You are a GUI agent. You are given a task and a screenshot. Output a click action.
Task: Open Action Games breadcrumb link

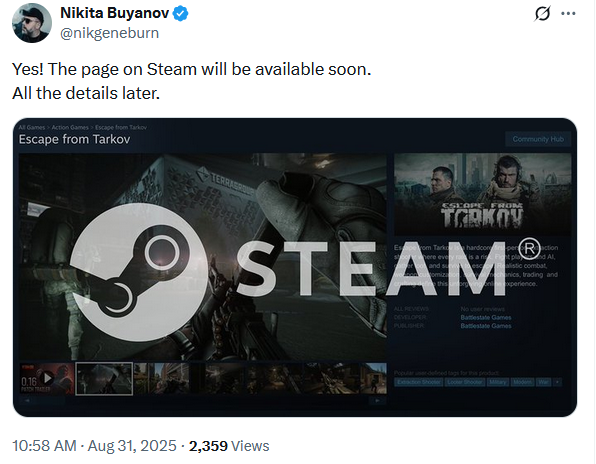coord(70,127)
